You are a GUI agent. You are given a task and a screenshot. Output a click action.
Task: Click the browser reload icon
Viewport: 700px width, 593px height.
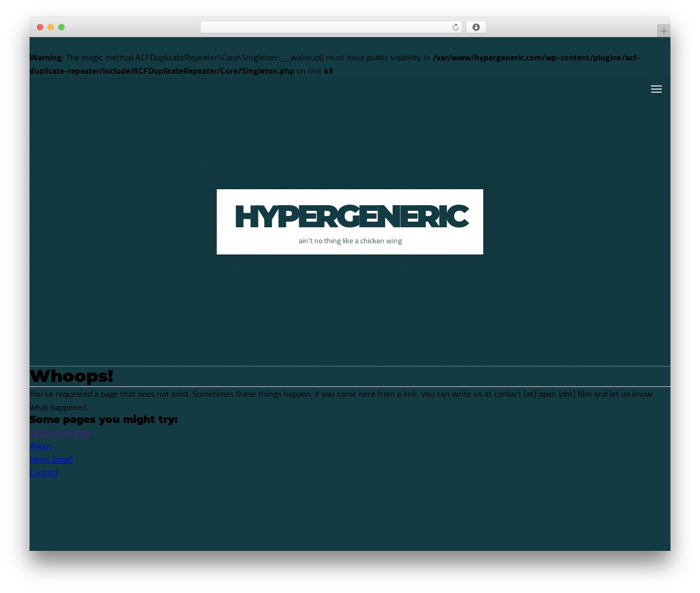pyautogui.click(x=455, y=27)
